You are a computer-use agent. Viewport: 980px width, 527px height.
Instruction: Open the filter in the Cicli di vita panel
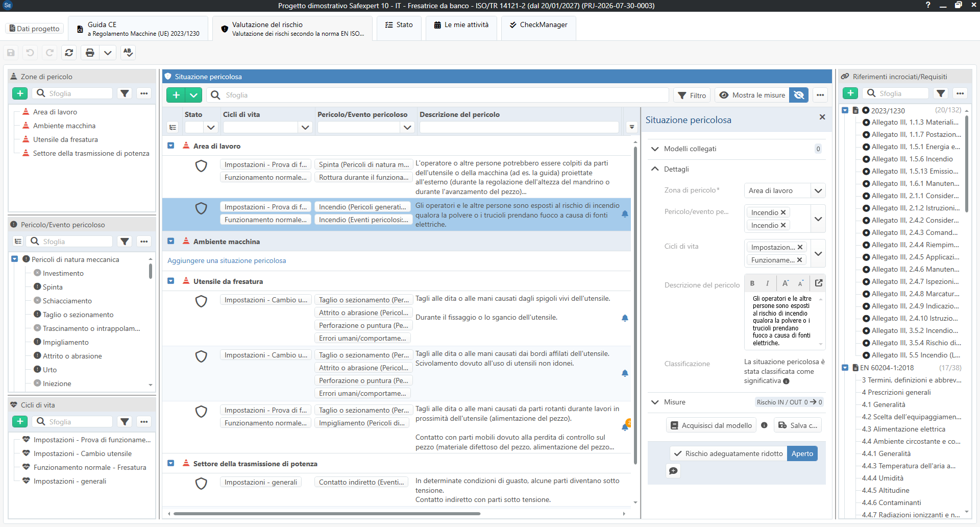pyautogui.click(x=125, y=422)
